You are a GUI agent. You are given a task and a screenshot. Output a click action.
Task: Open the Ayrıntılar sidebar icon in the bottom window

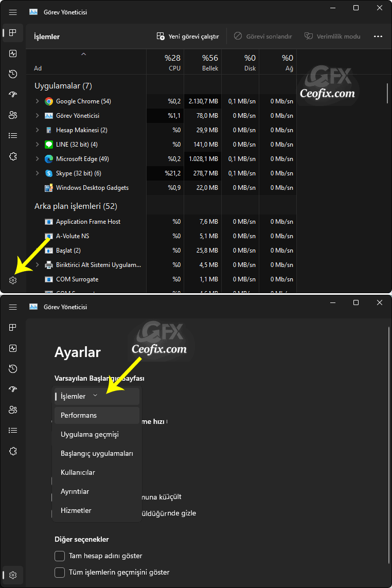tap(13, 430)
